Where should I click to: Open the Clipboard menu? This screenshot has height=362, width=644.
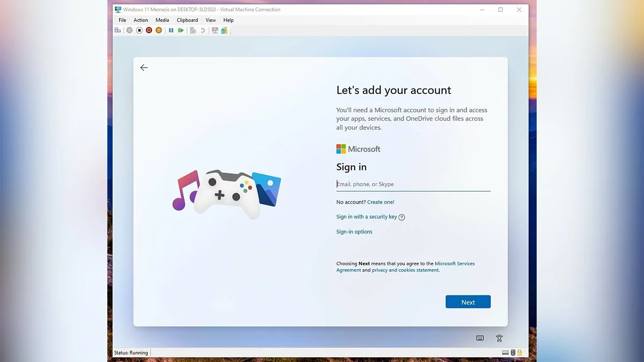187,20
